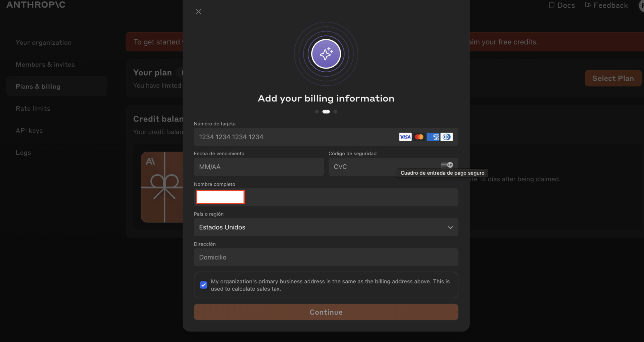Click the first step indicator dot
644x342 pixels.
pos(317,112)
